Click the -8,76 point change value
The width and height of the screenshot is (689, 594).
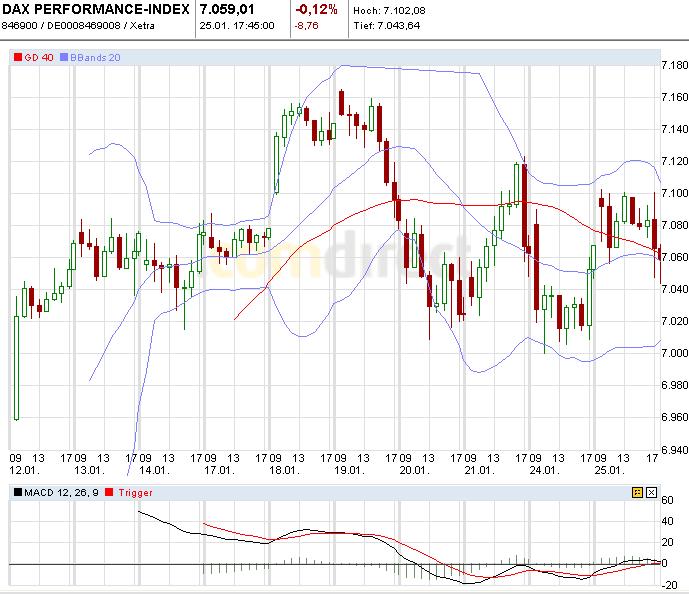point(306,25)
